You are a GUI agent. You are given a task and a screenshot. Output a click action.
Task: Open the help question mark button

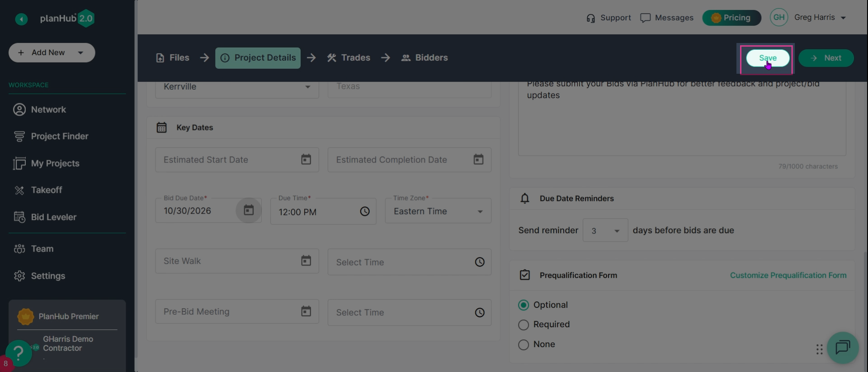click(x=19, y=353)
